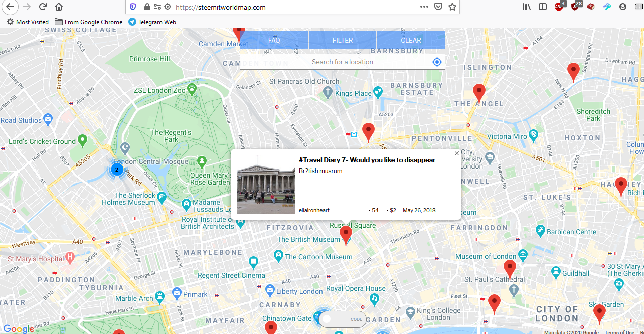The height and width of the screenshot is (334, 644).
Task: Open the uBlock Origin extension icon
Action: (x=576, y=6)
